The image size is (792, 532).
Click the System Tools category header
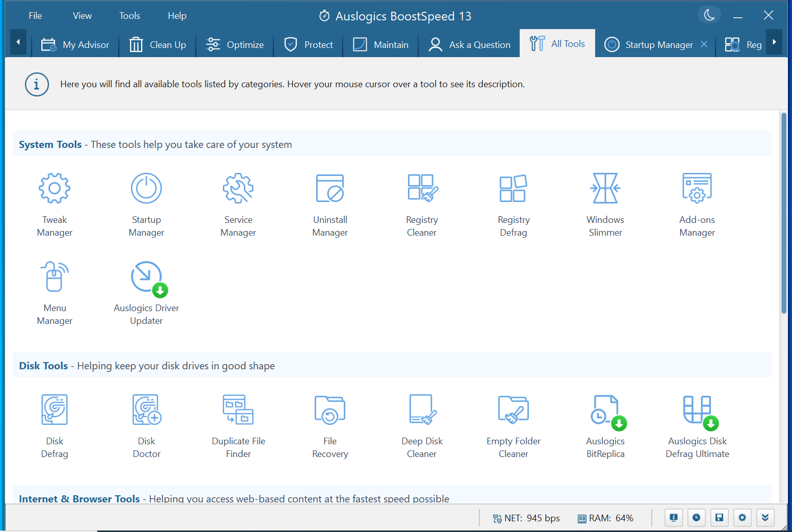point(392,144)
